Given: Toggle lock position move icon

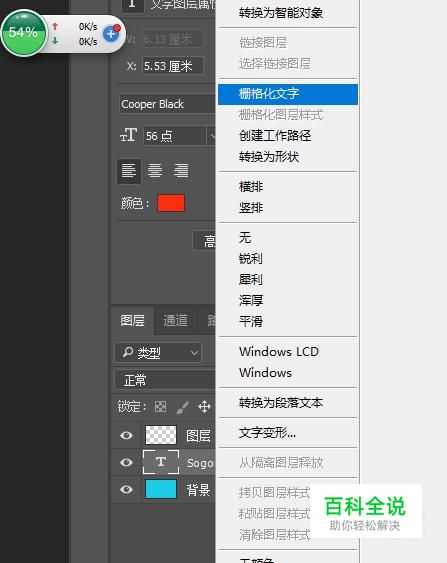Looking at the screenshot, I should (205, 407).
